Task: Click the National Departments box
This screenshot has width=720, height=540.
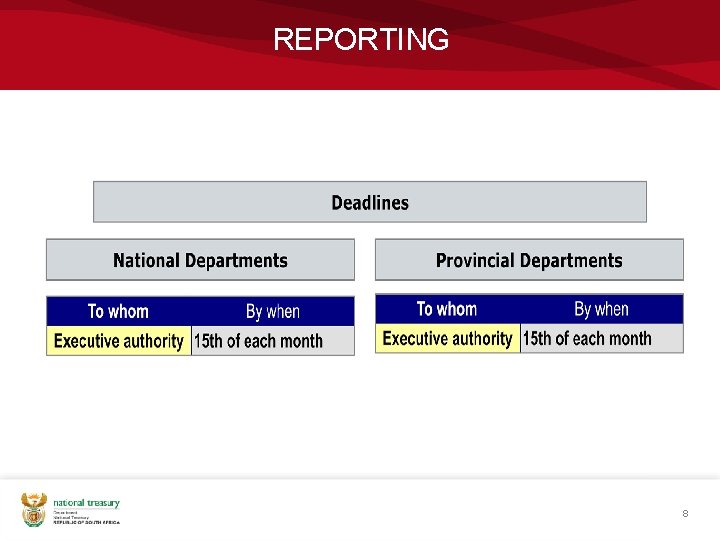Action: (x=200, y=260)
